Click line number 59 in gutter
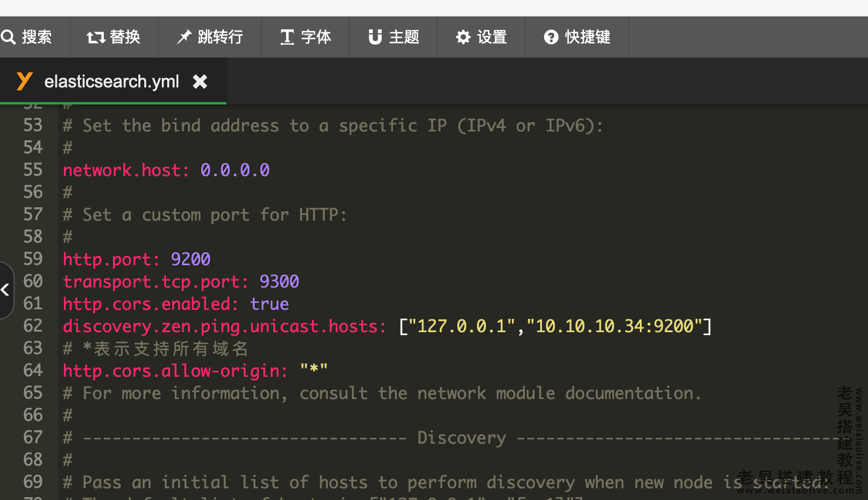This screenshot has width=868, height=500. click(33, 259)
